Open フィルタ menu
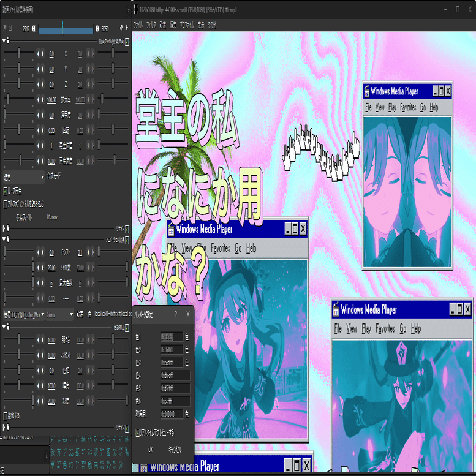This screenshot has width=476, height=476. tap(151, 25)
